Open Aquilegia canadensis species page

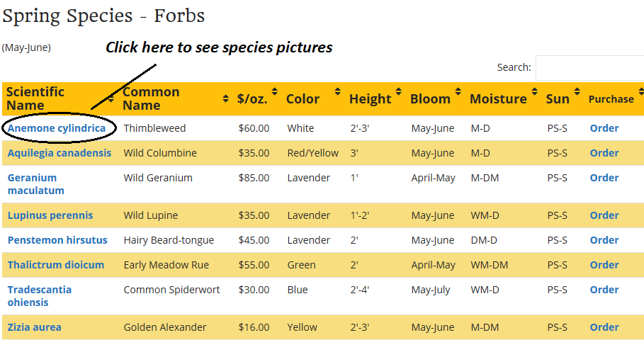pyautogui.click(x=60, y=153)
